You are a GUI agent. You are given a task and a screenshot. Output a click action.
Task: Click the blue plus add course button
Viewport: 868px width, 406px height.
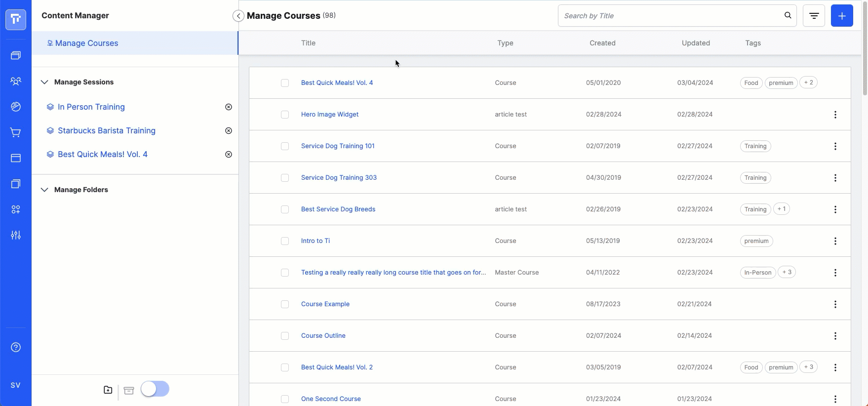coord(842,16)
